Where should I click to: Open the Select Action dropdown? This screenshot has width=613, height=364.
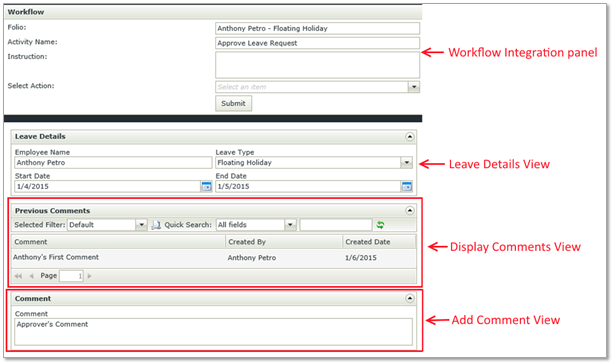click(414, 87)
